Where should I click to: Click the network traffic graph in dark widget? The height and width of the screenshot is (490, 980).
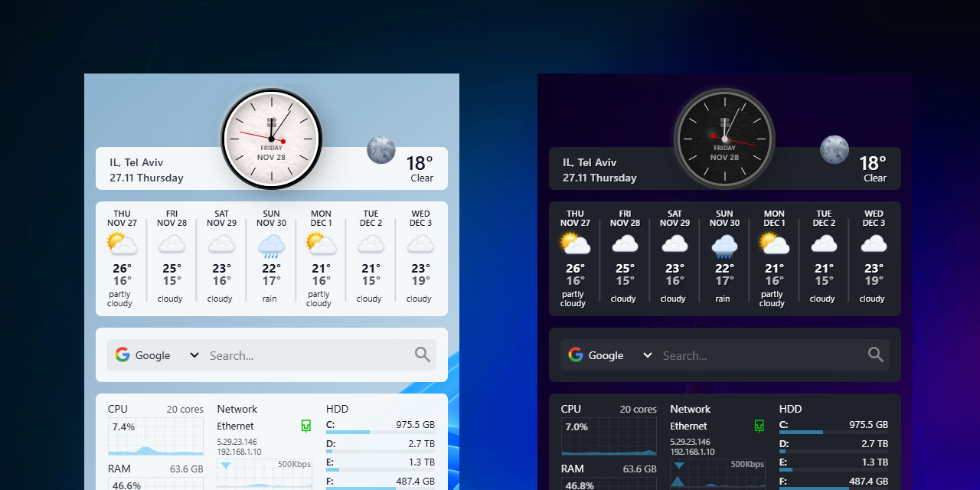coord(718,475)
